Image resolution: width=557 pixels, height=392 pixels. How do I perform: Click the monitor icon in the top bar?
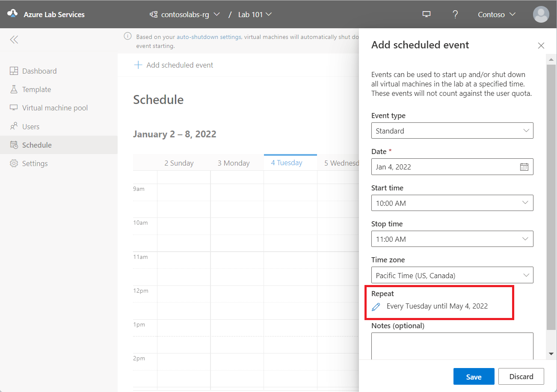[x=426, y=14]
